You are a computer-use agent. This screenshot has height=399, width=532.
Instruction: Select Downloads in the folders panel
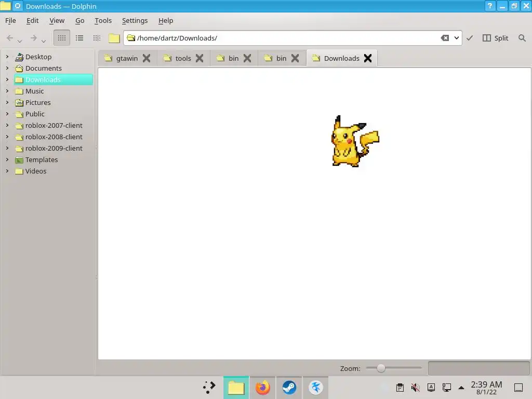(54, 79)
